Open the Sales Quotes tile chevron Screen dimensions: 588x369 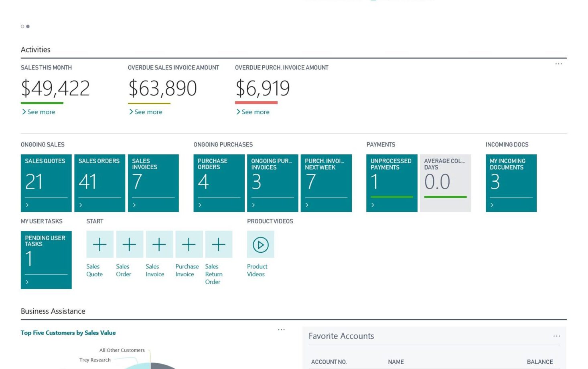pos(27,205)
